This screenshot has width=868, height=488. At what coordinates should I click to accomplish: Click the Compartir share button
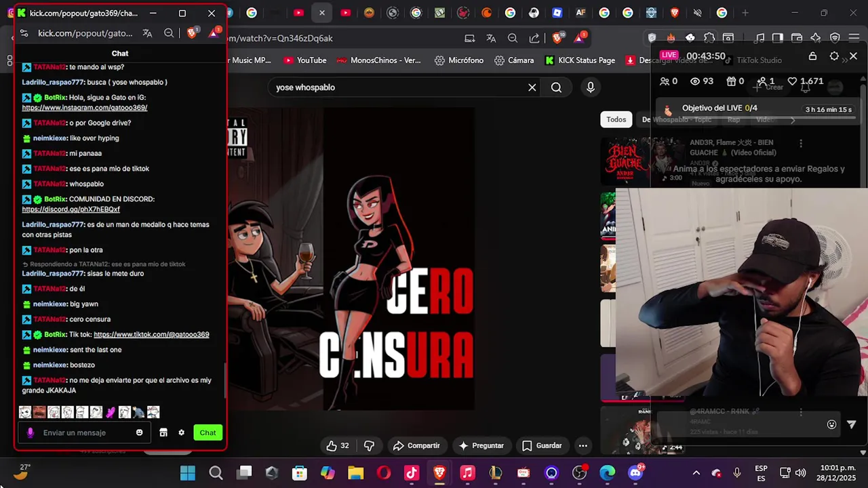416,445
